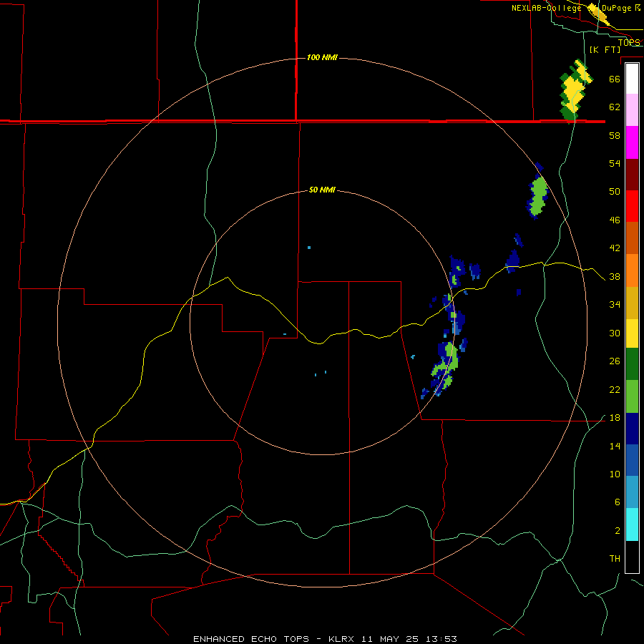Select the bright red legend swatch

click(632, 206)
